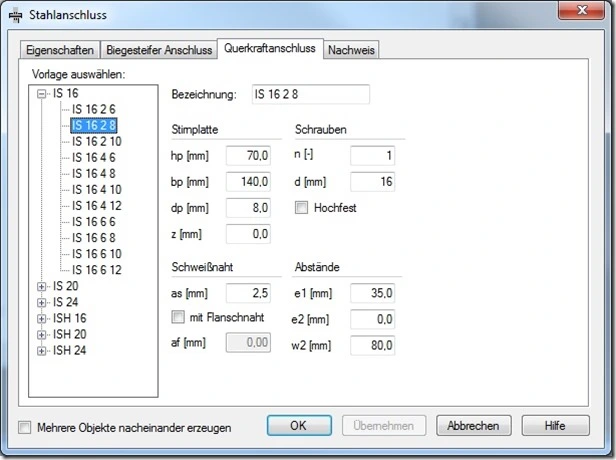Select template IS 16 6 8
This screenshot has width=616, height=460.
[x=94, y=238]
